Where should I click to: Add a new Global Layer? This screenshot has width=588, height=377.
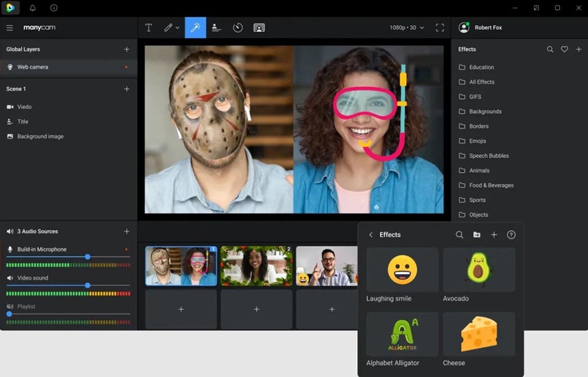pyautogui.click(x=127, y=49)
